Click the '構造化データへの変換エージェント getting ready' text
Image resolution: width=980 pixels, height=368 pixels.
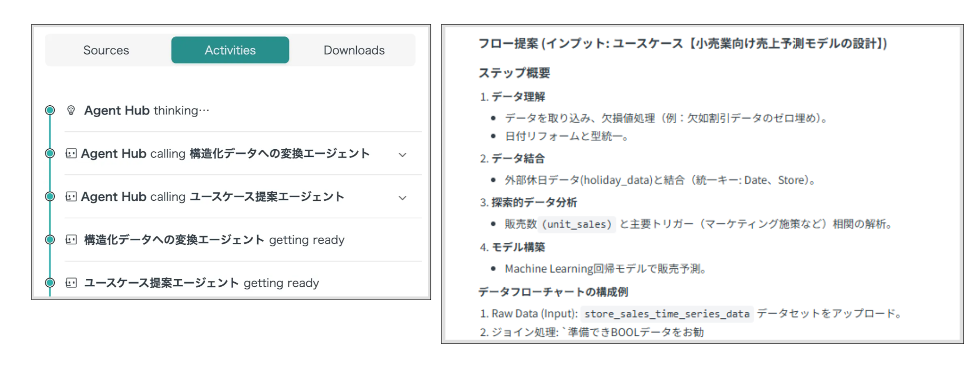pos(214,240)
